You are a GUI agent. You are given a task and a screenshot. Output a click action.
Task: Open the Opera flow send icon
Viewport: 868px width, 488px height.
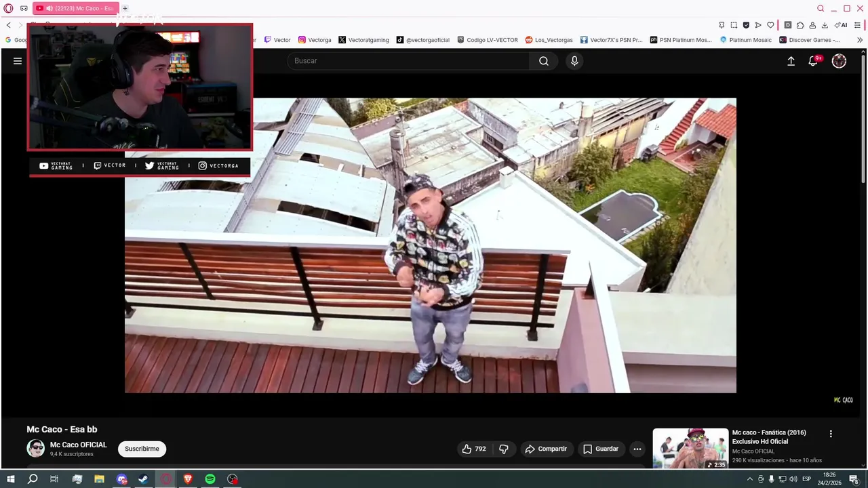click(x=758, y=25)
